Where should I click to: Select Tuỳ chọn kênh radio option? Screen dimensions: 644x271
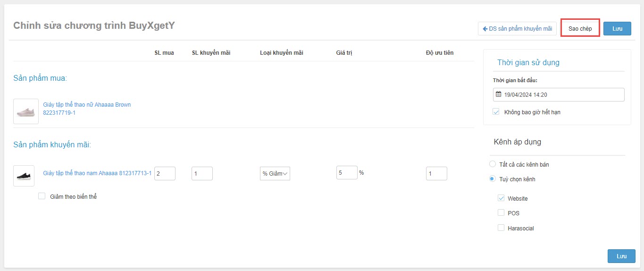click(493, 179)
